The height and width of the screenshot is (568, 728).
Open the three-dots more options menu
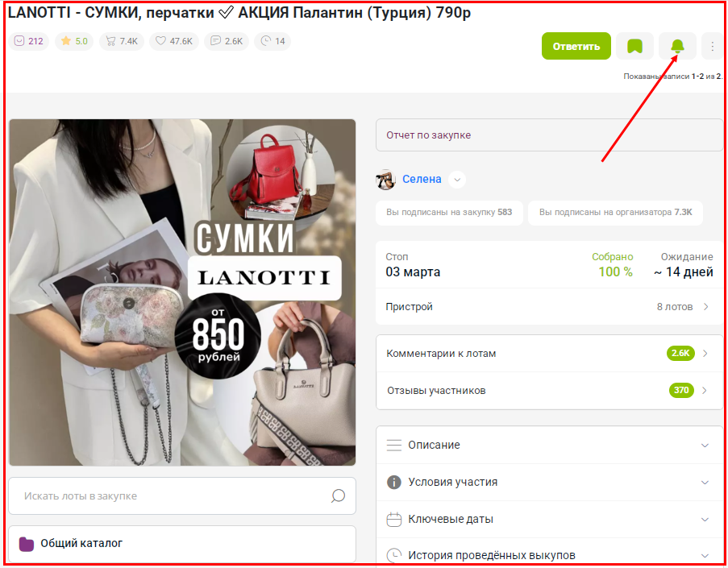tap(712, 46)
